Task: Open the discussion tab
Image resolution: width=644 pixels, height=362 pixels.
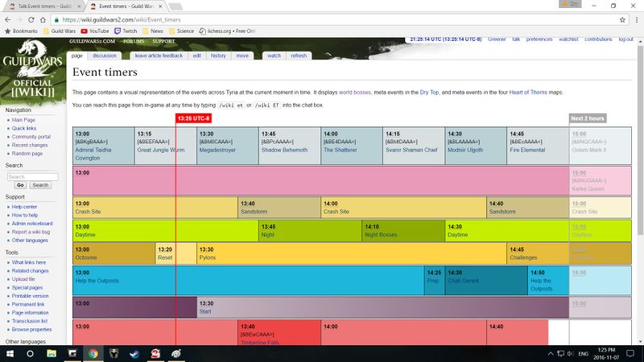Action: click(x=105, y=56)
